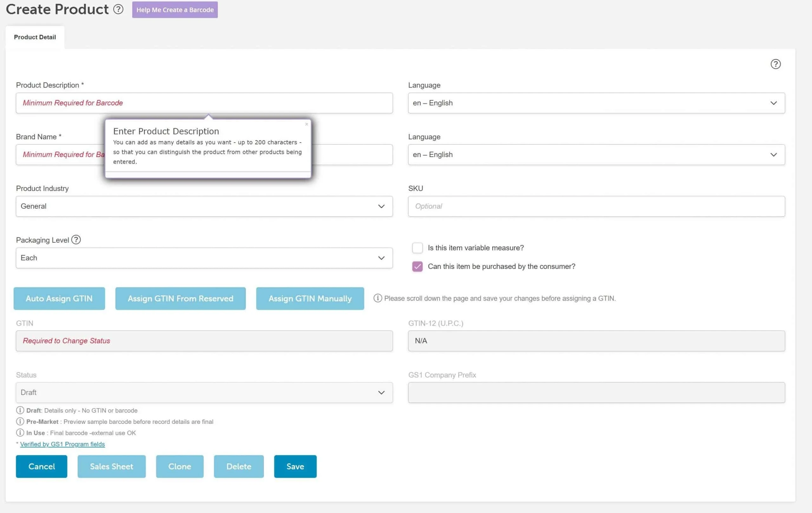Click Help Me Create a Barcode
Viewport: 812px width, 513px height.
pyautogui.click(x=175, y=10)
